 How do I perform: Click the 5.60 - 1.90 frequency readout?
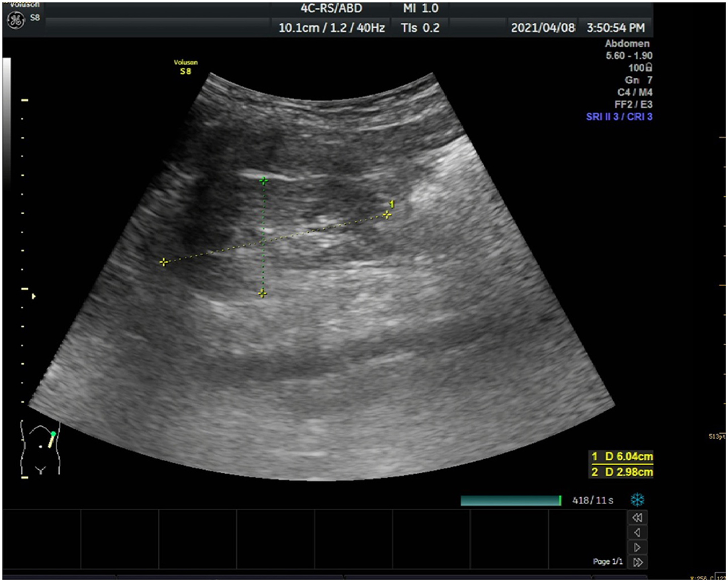click(629, 56)
